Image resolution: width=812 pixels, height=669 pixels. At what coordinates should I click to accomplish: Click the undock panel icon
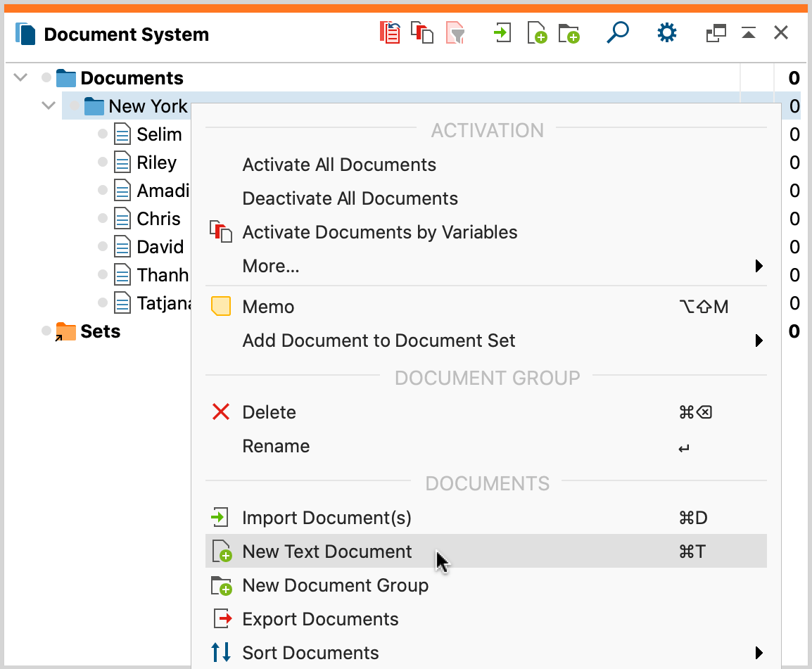point(716,32)
